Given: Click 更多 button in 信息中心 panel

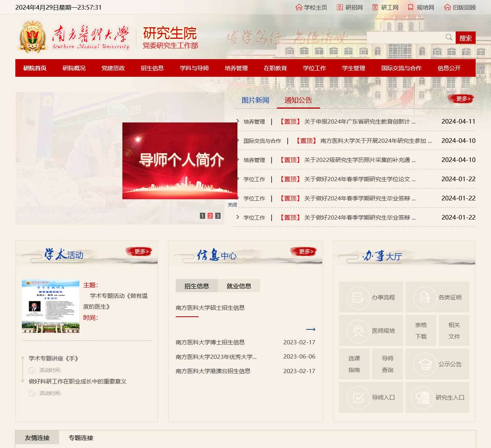Looking at the screenshot, I should click(x=303, y=251).
